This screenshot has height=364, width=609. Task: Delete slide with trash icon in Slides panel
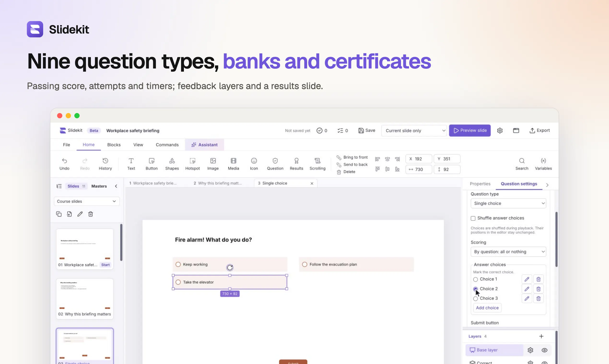tap(91, 214)
